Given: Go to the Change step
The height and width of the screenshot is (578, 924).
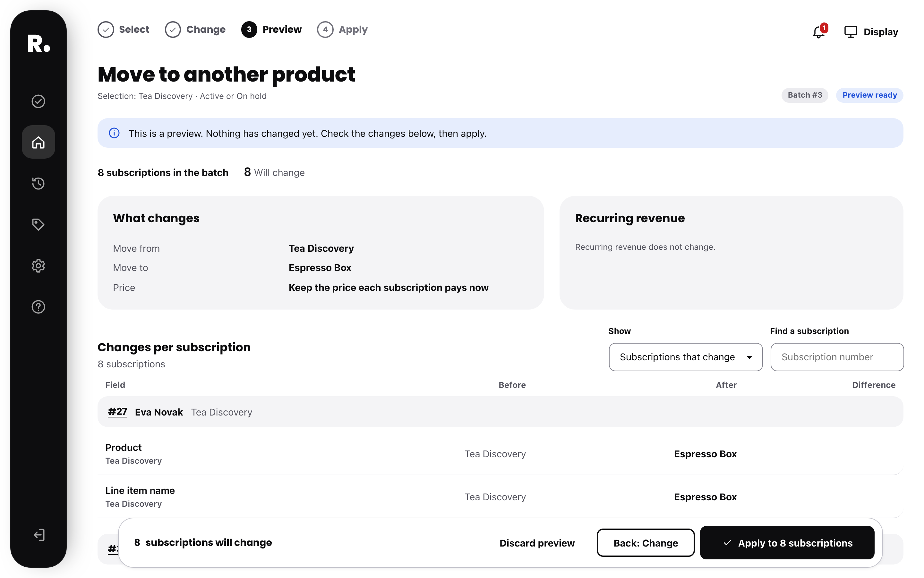Looking at the screenshot, I should point(195,30).
